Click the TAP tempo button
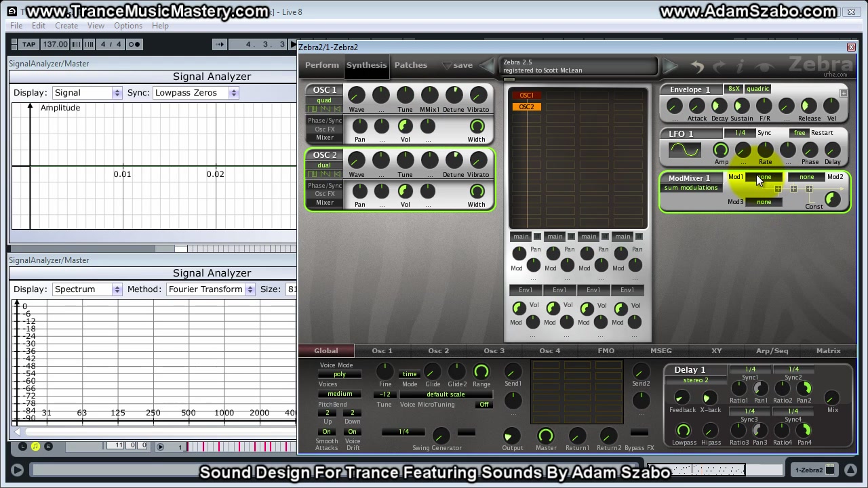 pos(28,45)
